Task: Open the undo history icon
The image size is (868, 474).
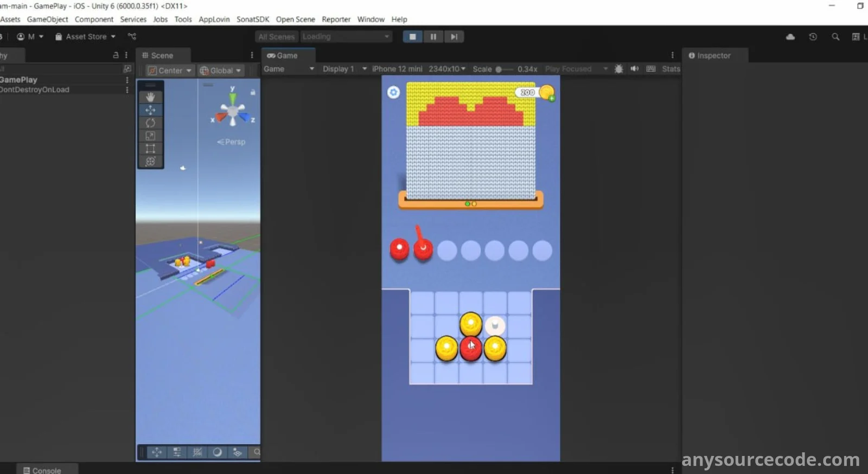Action: pyautogui.click(x=813, y=37)
